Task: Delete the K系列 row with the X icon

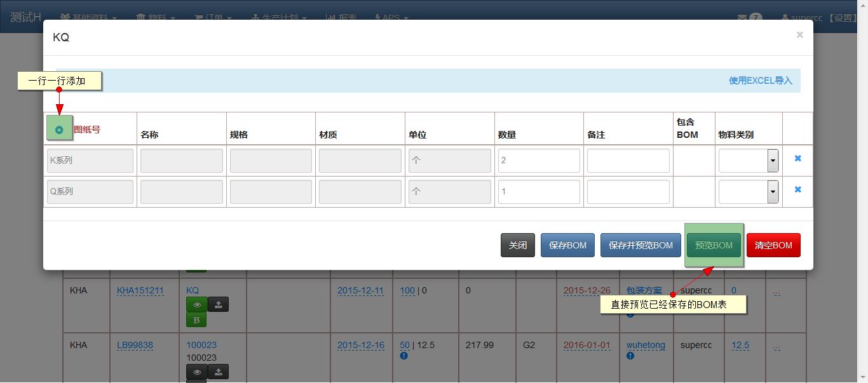Action: (x=797, y=159)
